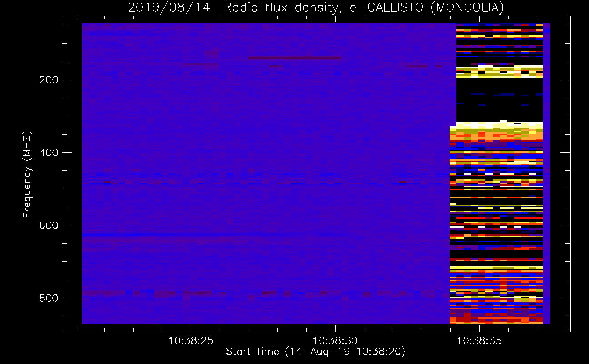
Task: Click the Start Time axis caption
Action: click(316, 352)
